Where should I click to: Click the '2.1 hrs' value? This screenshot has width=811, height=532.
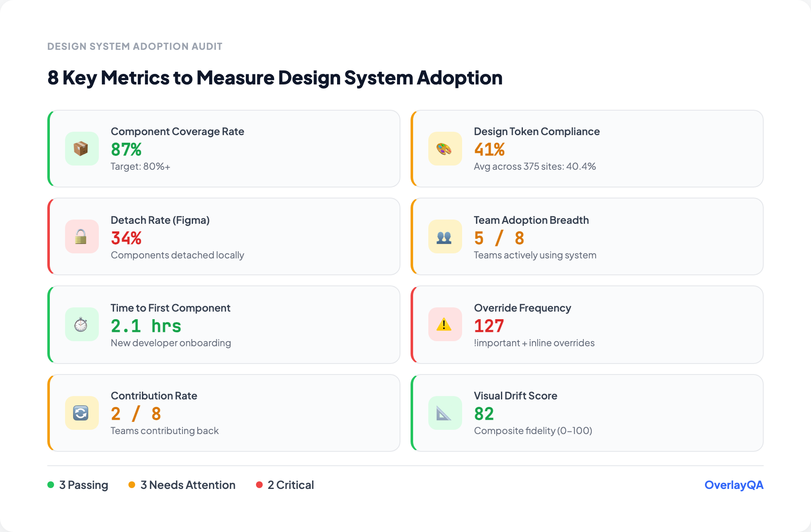click(146, 326)
